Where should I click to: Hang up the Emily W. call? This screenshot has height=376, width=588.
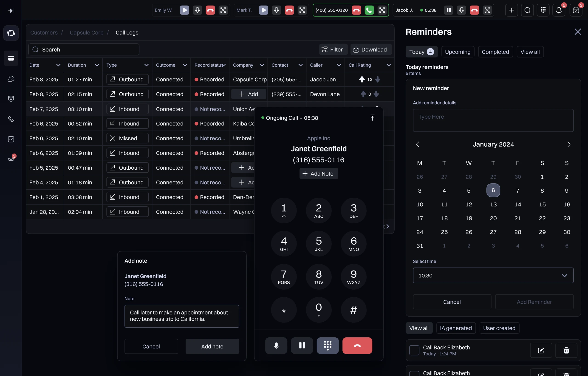[210, 10]
